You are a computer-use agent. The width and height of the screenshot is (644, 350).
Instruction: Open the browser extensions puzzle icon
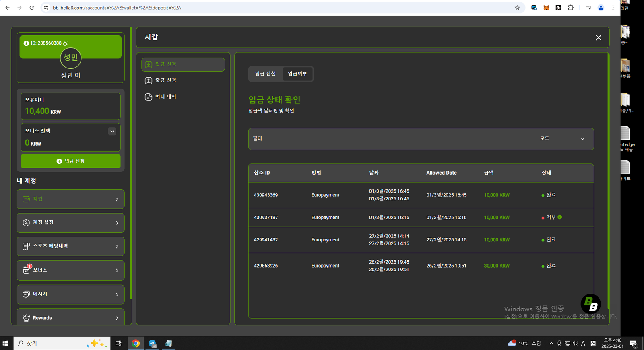(x=571, y=8)
